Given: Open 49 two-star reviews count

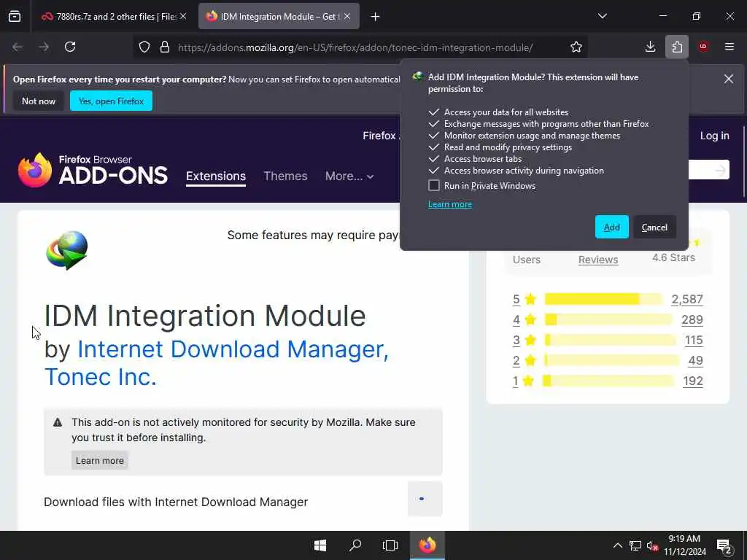Looking at the screenshot, I should pos(695,360).
